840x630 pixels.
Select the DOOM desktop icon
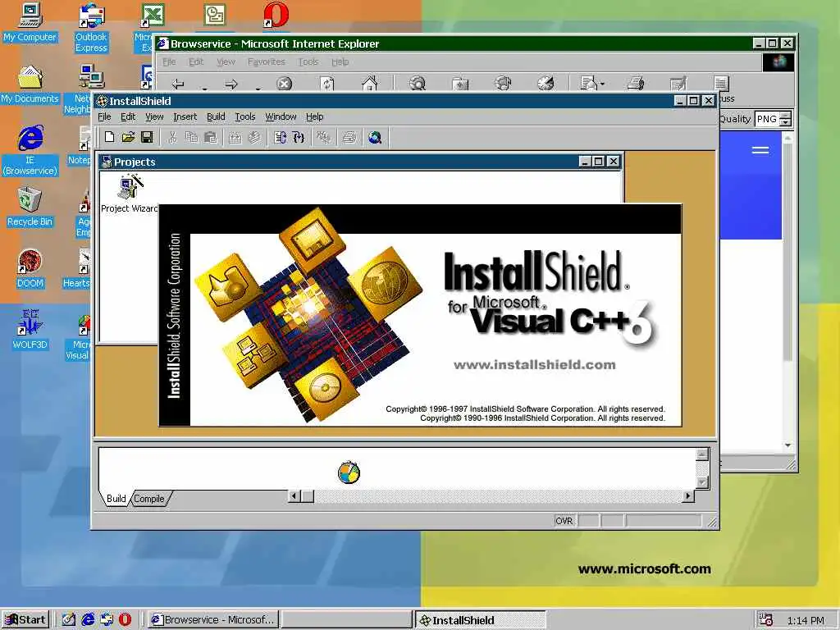[30, 269]
